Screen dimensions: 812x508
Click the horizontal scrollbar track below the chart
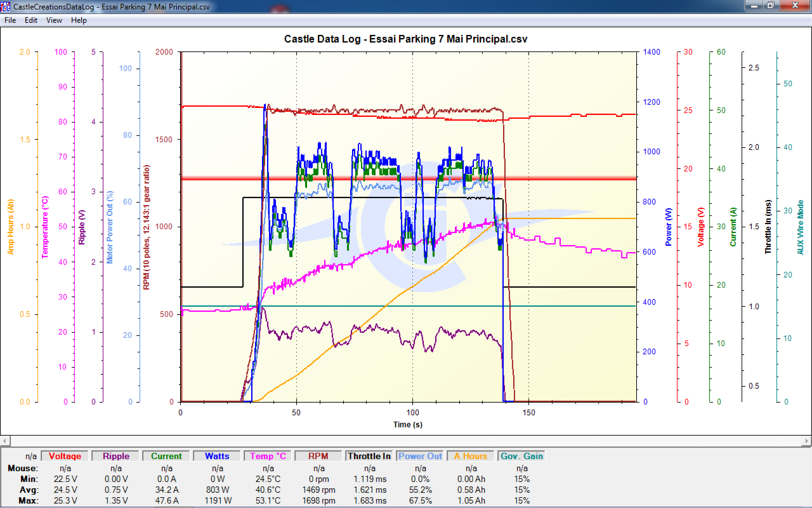406,440
